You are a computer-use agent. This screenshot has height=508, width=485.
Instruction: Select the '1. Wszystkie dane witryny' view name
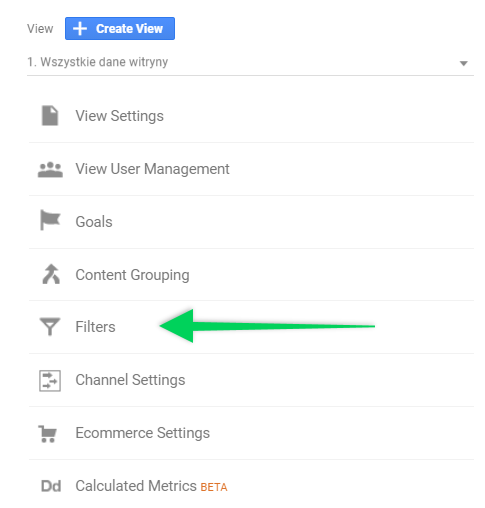pyautogui.click(x=97, y=62)
